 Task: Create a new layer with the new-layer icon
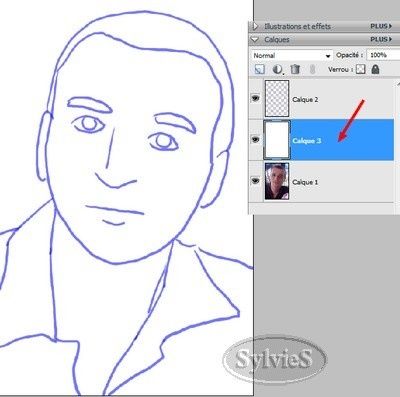[x=260, y=69]
